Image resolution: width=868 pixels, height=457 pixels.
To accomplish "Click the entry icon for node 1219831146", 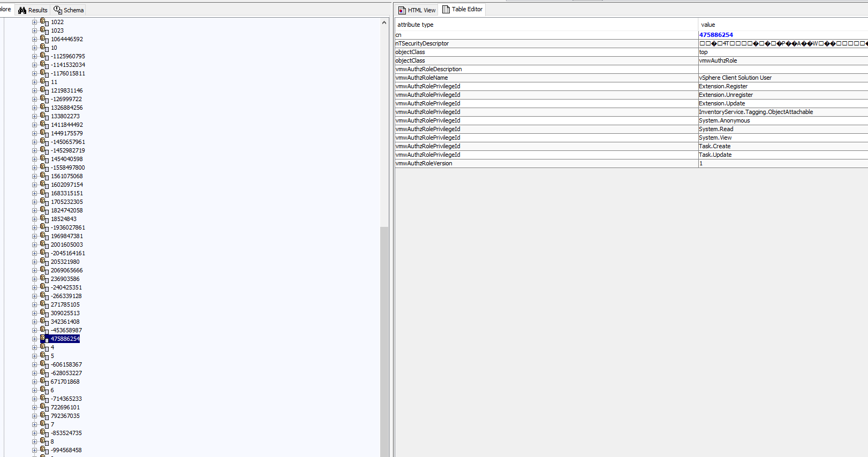I will pyautogui.click(x=44, y=90).
